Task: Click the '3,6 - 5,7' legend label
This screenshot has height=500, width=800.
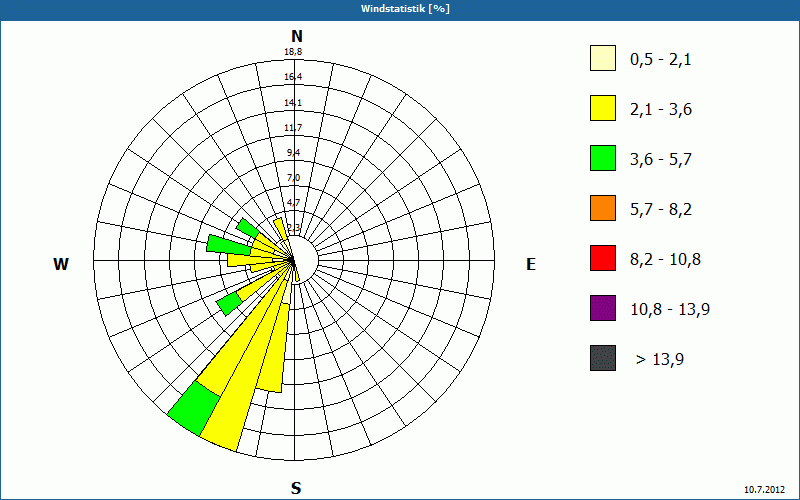Action: point(661,160)
